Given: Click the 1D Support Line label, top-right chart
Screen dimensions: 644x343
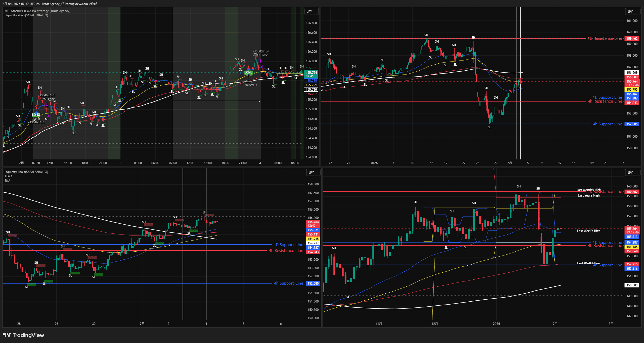Looking at the screenshot, I should pyautogui.click(x=607, y=97).
